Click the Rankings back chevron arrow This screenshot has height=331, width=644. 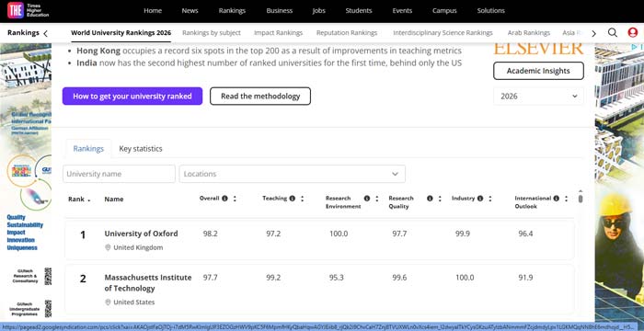click(x=45, y=34)
